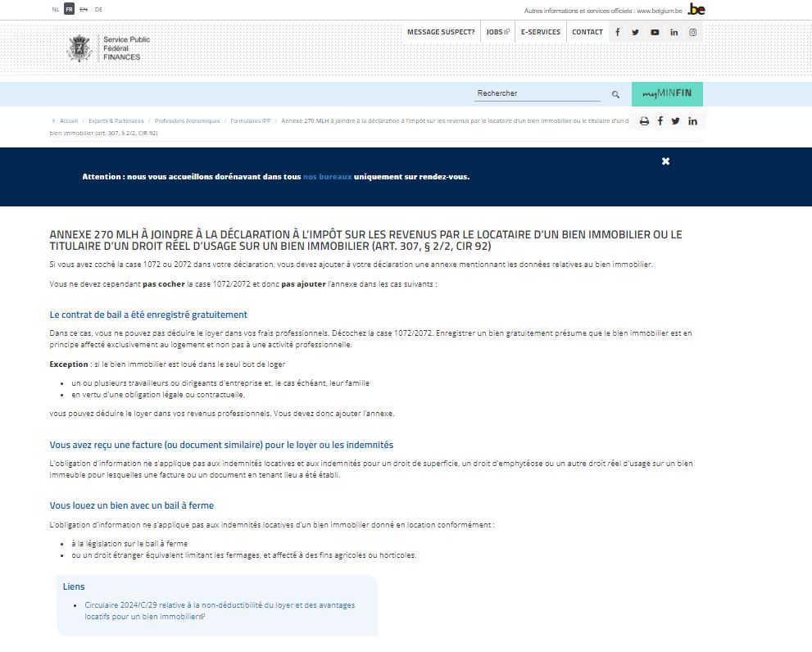This screenshot has height=652, width=812.
Task: Open the MESSAGE SUSPECT? section
Action: (442, 31)
